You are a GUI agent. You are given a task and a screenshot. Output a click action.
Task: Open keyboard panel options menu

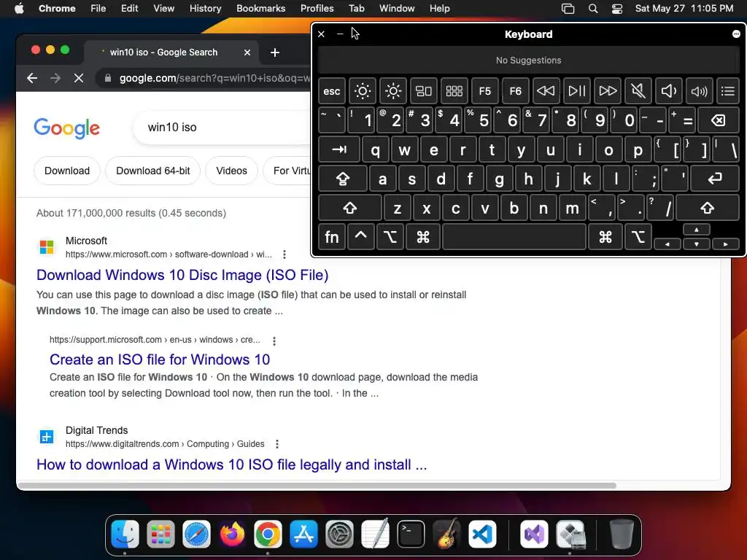click(736, 34)
